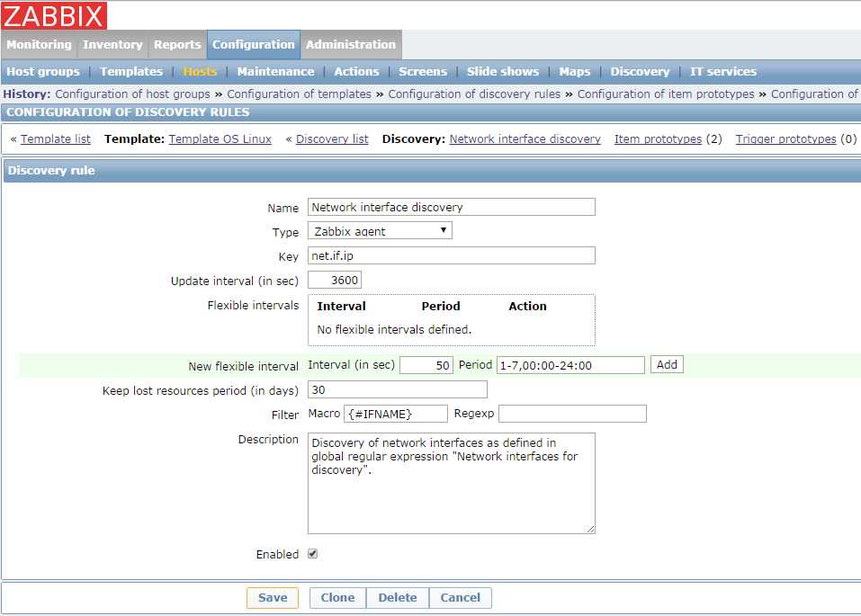The image size is (861, 616).
Task: Add the new flexible interval
Action: (667, 364)
